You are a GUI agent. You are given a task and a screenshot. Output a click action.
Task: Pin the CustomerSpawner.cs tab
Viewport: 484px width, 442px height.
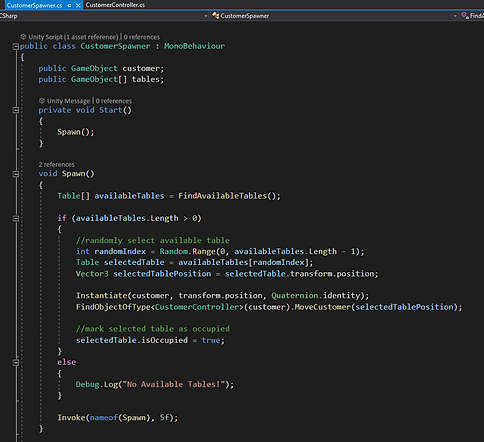click(69, 5)
